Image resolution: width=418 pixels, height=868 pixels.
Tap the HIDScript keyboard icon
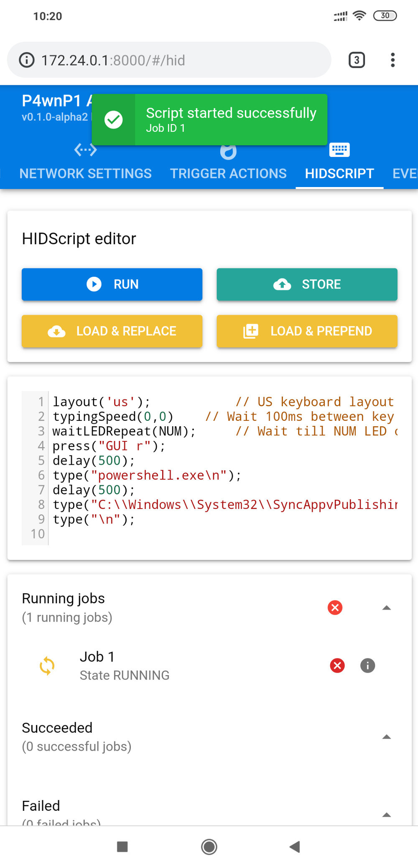(339, 149)
